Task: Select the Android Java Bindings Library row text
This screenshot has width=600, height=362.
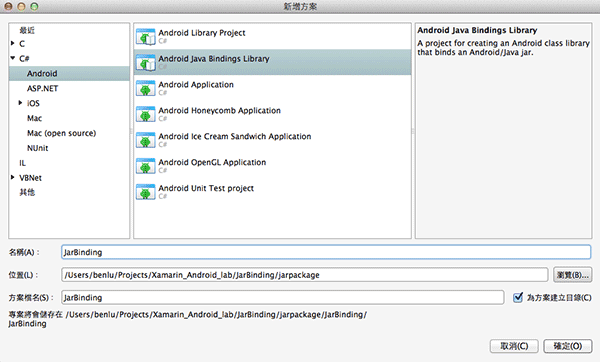Action: coord(214,59)
